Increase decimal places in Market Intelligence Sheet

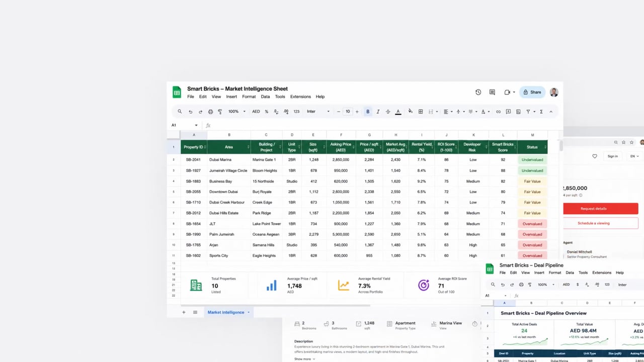point(286,112)
